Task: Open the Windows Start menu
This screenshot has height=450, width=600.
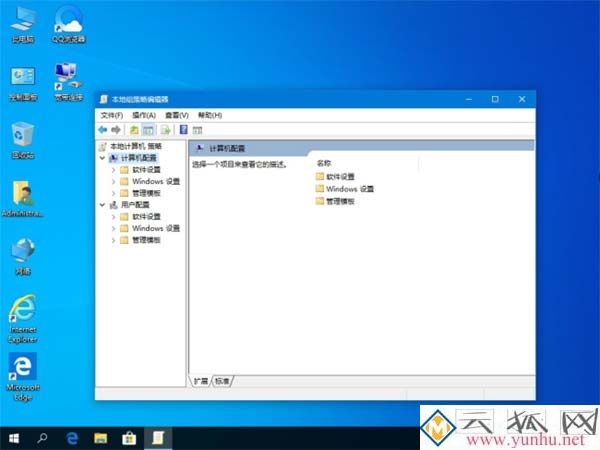Action: pyautogui.click(x=14, y=438)
